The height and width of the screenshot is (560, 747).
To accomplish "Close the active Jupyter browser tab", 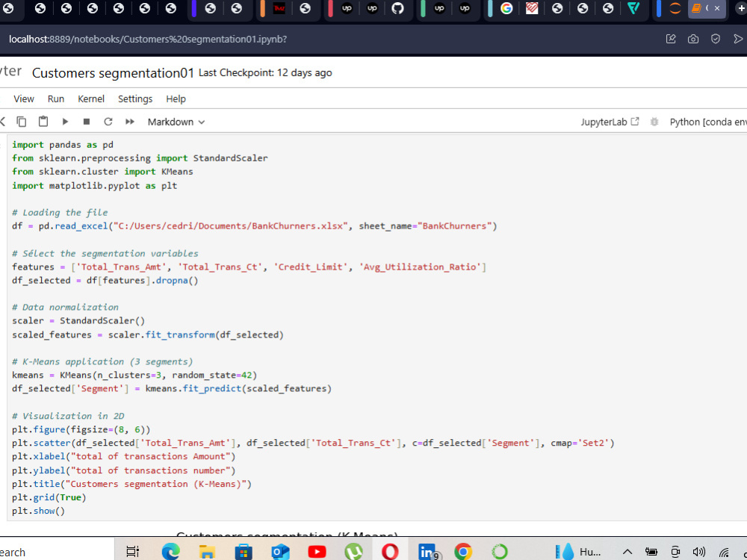I will tap(717, 8).
